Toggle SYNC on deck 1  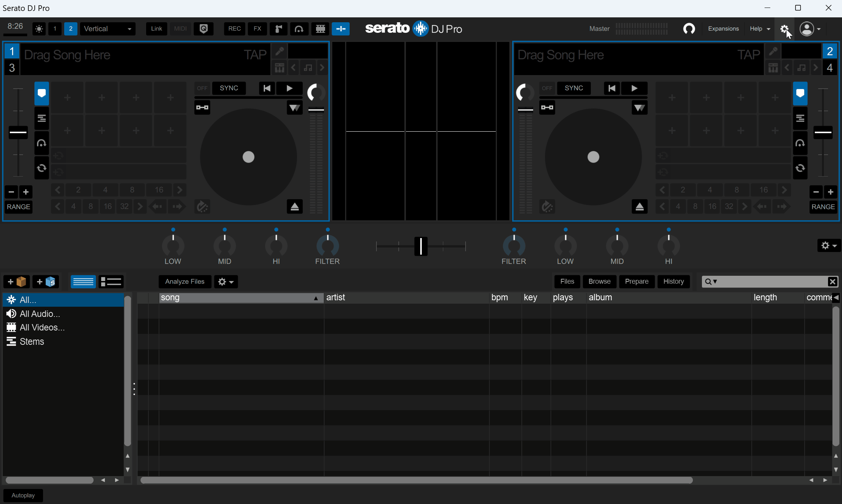tap(229, 88)
